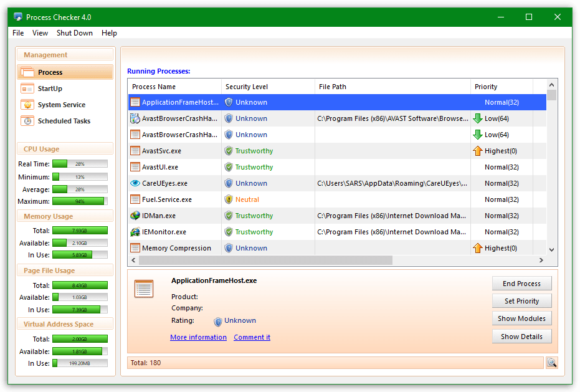
Task: Switch to the StartUp section
Action: (x=50, y=88)
